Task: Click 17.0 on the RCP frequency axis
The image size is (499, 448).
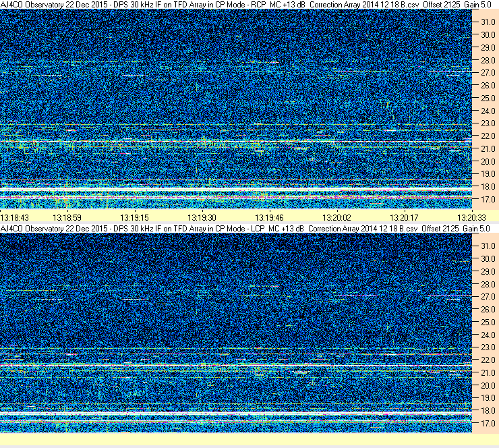Action: click(x=488, y=200)
